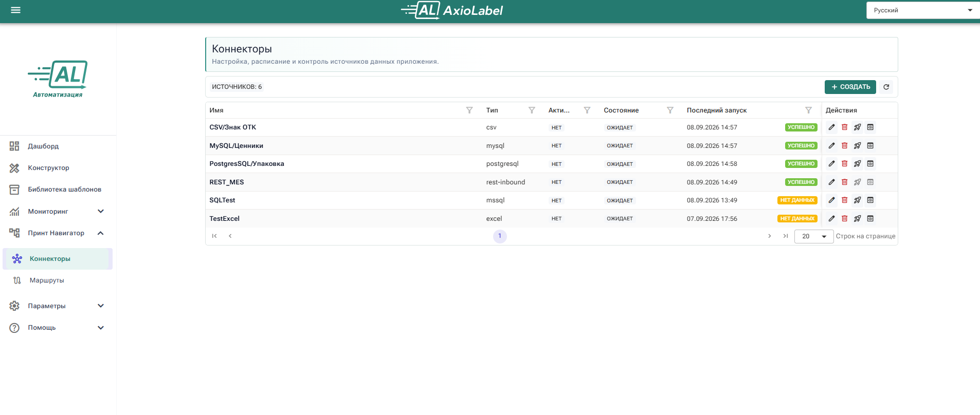
Task: Open the Русский language dropdown
Action: coord(922,10)
